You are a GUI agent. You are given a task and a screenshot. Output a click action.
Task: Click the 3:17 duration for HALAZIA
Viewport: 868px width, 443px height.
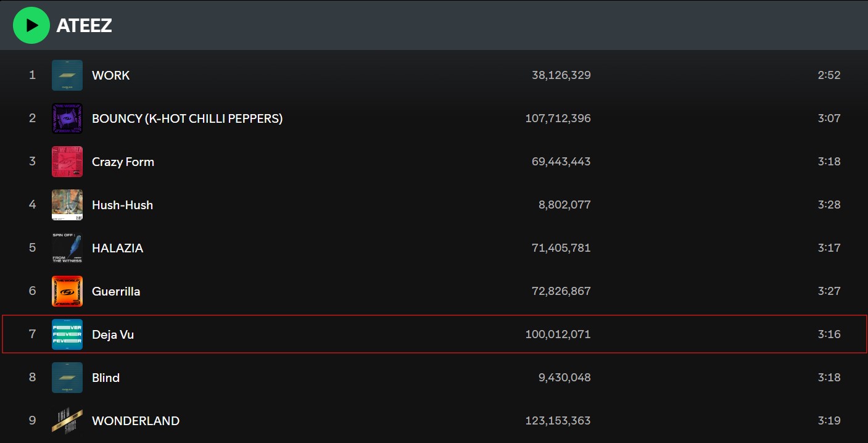[x=829, y=248]
